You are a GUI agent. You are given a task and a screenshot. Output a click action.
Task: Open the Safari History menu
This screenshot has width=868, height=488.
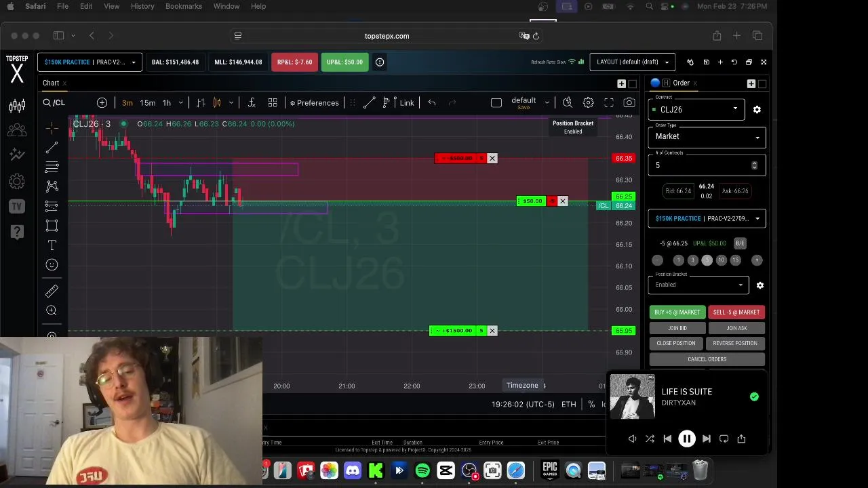[x=142, y=6]
